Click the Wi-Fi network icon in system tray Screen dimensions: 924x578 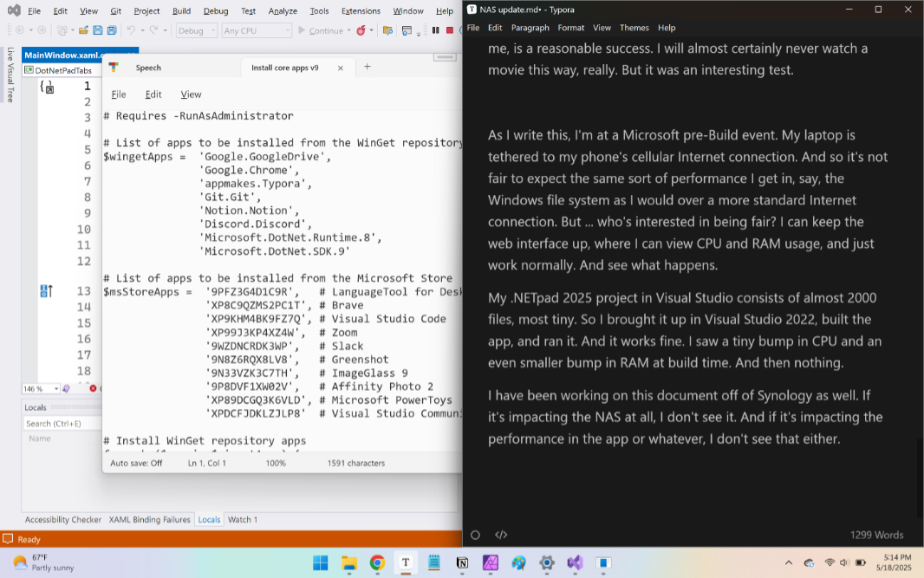point(830,562)
